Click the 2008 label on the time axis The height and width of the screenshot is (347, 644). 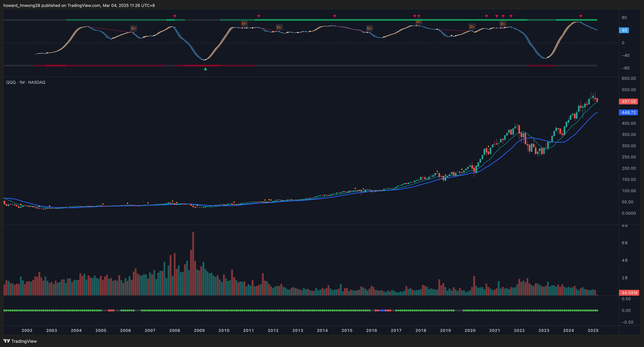click(175, 330)
